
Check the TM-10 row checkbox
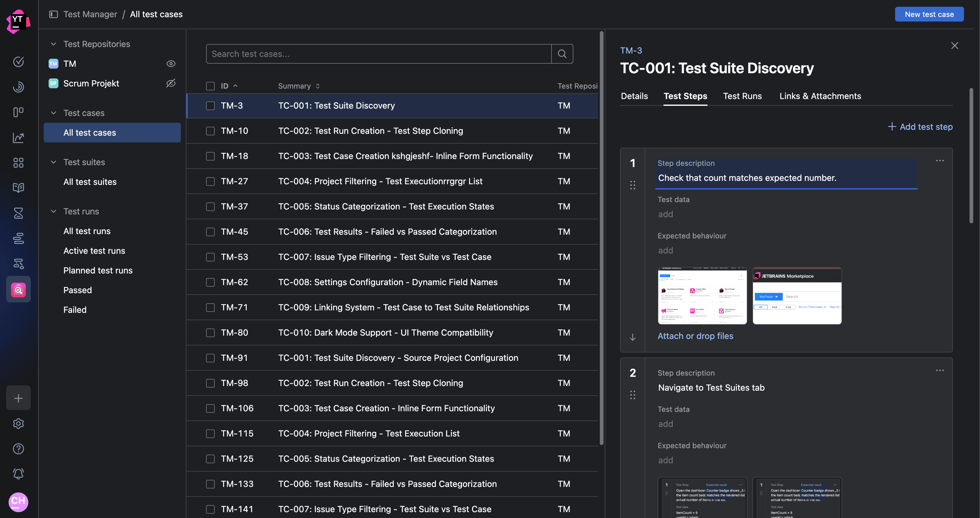coord(210,131)
